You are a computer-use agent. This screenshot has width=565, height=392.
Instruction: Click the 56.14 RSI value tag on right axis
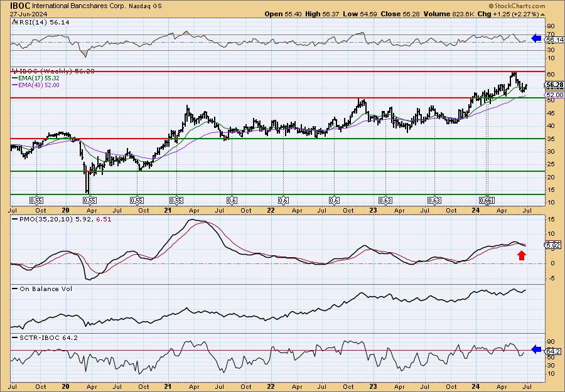[554, 40]
